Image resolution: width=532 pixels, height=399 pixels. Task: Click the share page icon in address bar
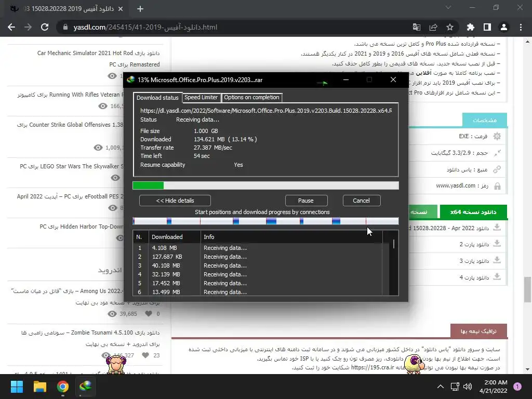coord(433,27)
